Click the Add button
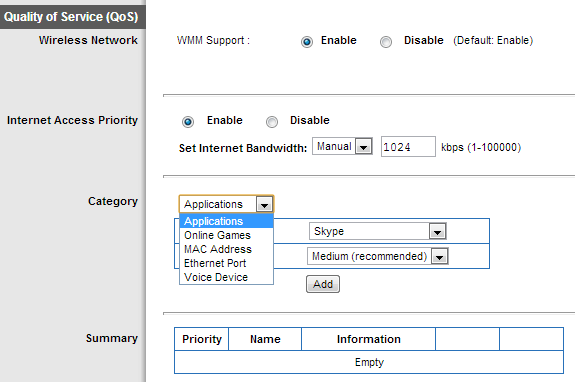This screenshot has width=575, height=382. pyautogui.click(x=323, y=284)
